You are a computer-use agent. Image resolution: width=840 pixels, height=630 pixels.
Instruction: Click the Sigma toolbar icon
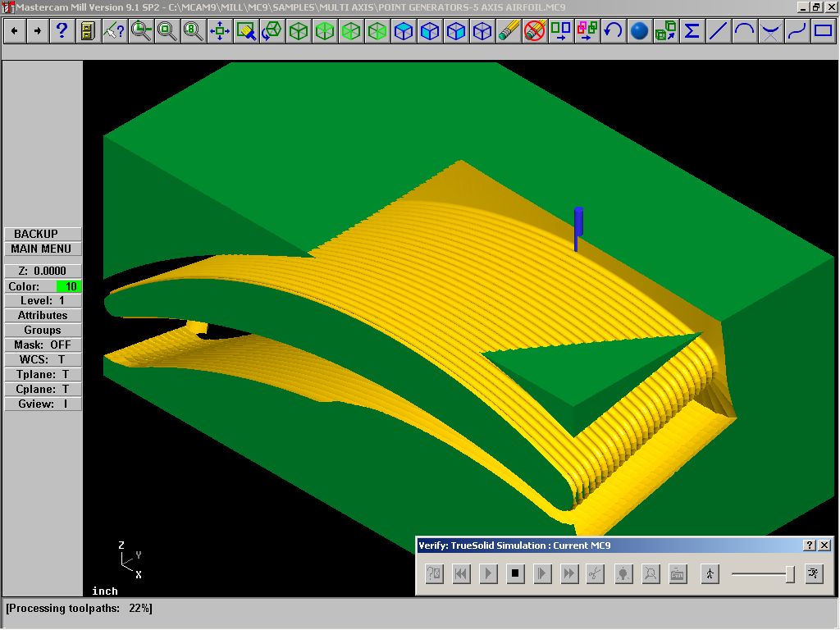692,31
